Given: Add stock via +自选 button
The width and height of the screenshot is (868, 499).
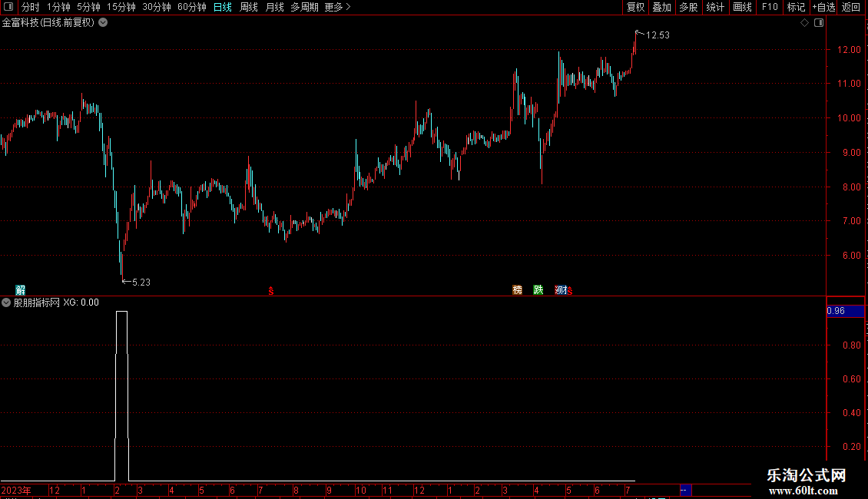Looking at the screenshot, I should tap(823, 7).
